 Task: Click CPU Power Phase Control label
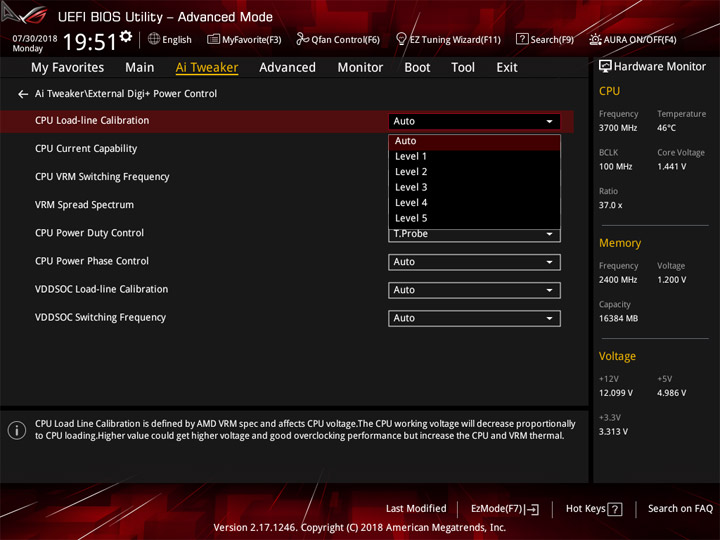pos(92,261)
